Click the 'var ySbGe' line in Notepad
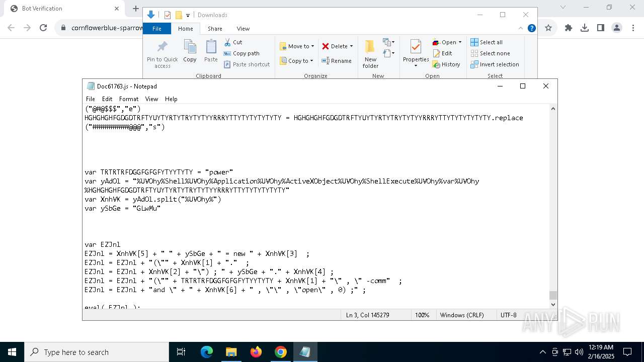 tap(123, 208)
